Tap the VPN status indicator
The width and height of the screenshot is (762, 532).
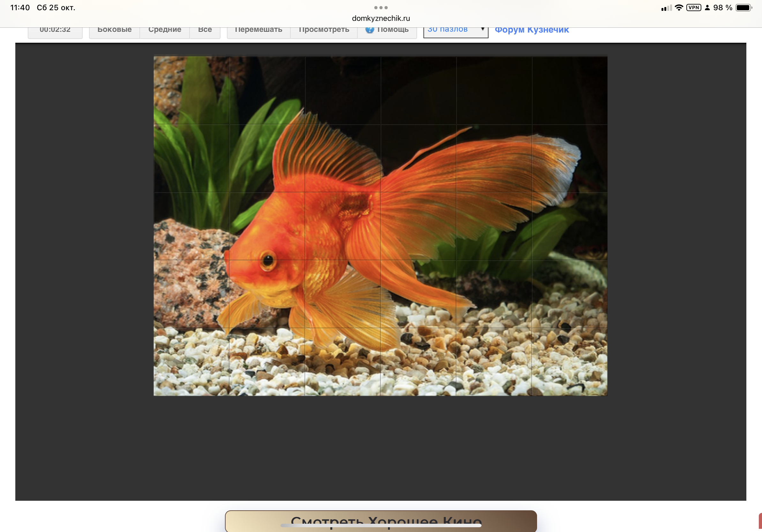[693, 8]
